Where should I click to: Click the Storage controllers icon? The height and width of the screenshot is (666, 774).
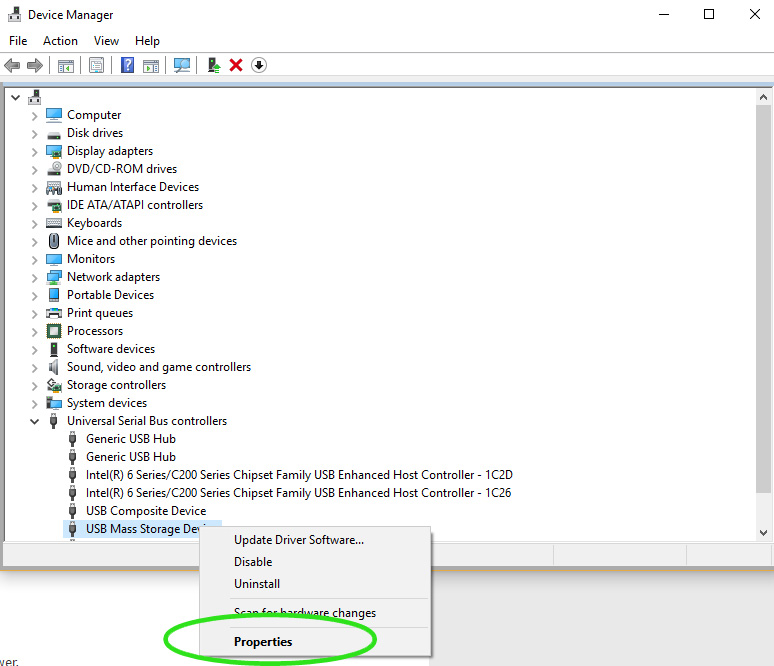[x=54, y=385]
